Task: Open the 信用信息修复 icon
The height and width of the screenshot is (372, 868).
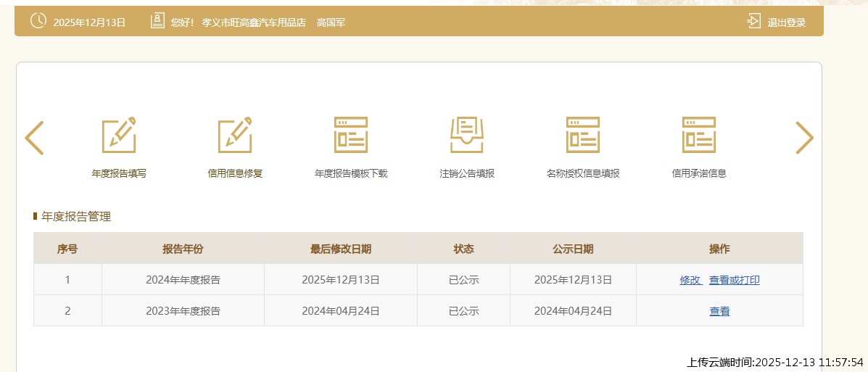Action: point(235,135)
